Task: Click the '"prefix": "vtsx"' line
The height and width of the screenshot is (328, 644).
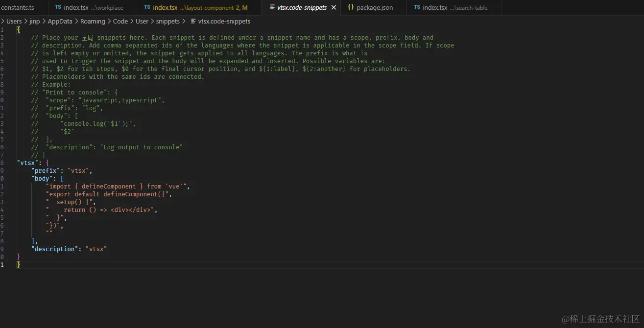Action: pyautogui.click(x=62, y=171)
